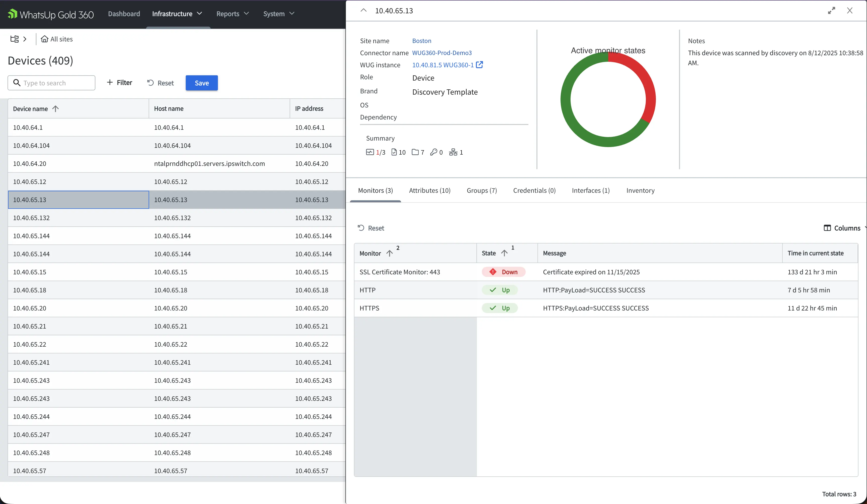Viewport: 867px width, 504px height.
Task: Reset the monitors table
Action: (x=370, y=228)
